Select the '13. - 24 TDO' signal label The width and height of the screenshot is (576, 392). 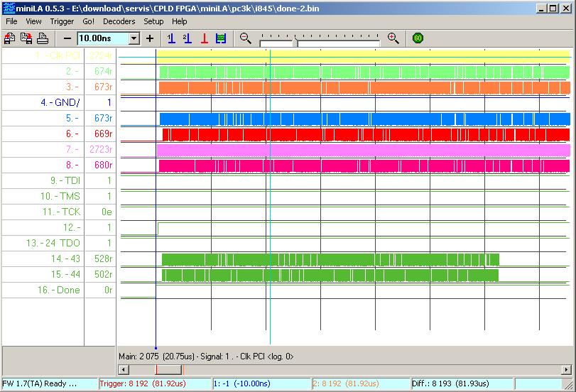coord(53,243)
